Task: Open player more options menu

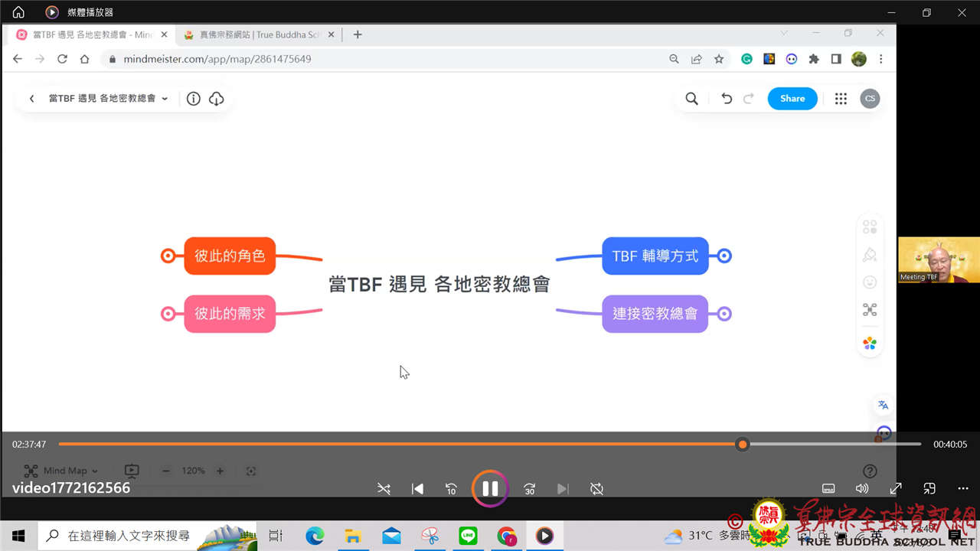Action: click(963, 488)
